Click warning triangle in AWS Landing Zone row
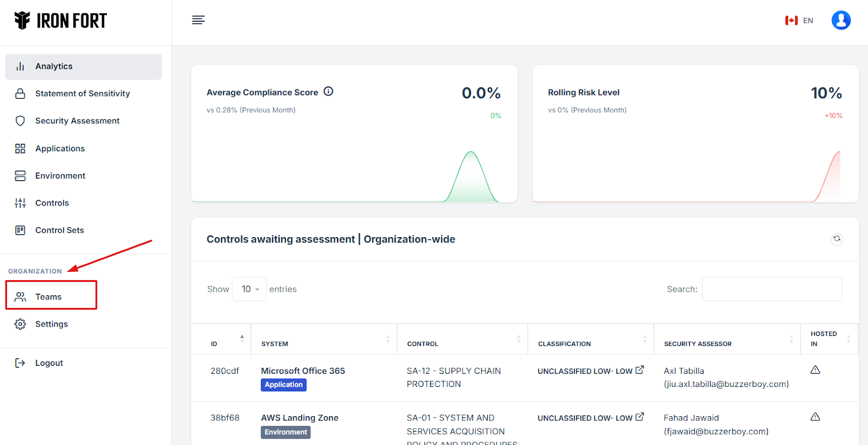Viewport: 868px width, 445px height. 815,417
